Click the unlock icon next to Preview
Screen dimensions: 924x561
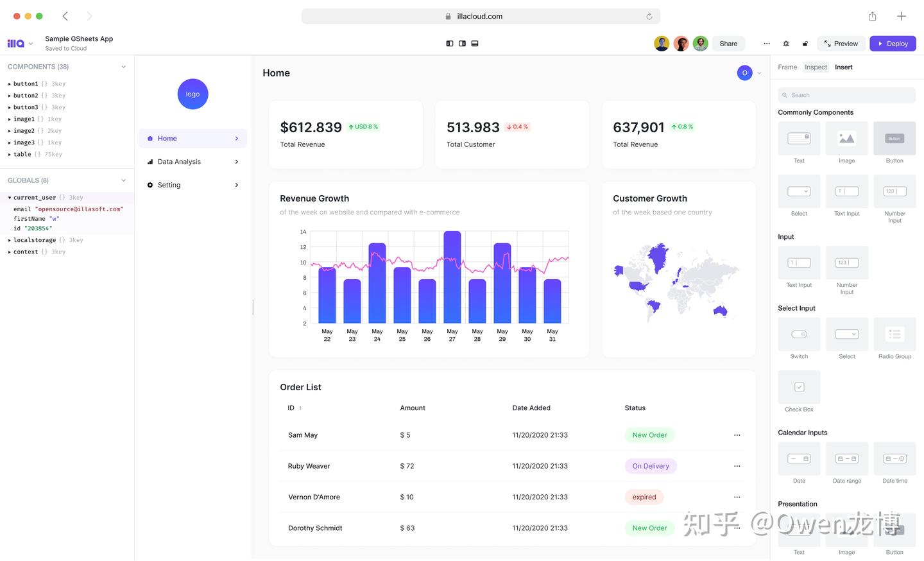(805, 43)
